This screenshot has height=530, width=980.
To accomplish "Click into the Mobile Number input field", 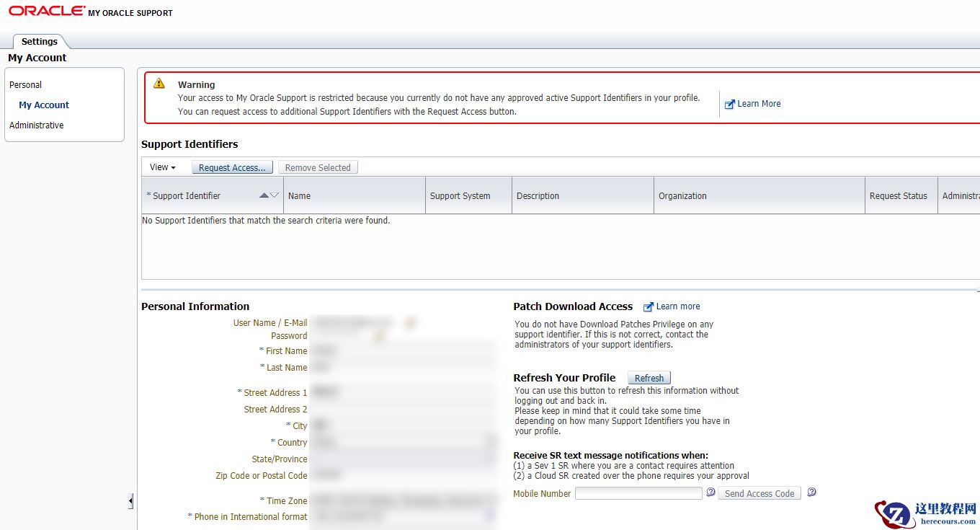I will point(638,493).
